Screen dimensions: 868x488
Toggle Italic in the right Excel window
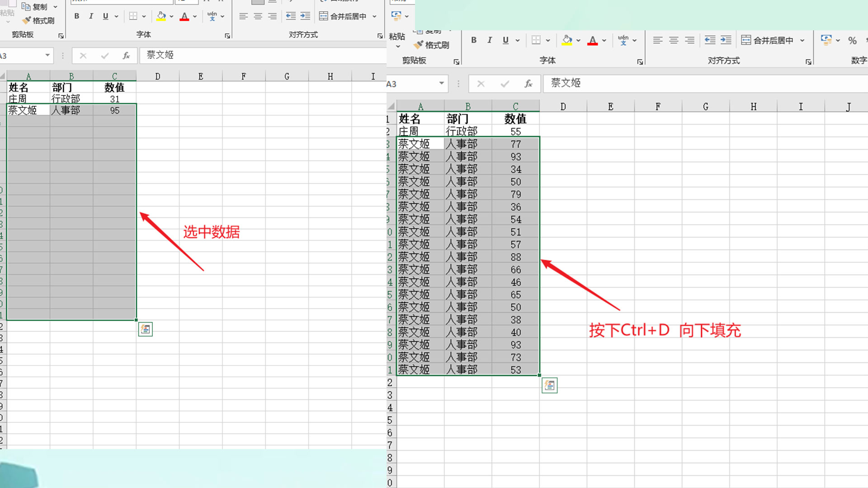490,40
